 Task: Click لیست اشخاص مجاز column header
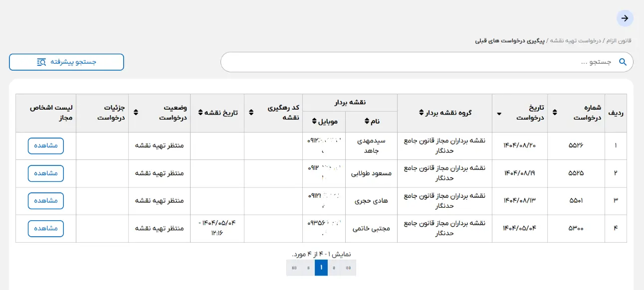46,113
